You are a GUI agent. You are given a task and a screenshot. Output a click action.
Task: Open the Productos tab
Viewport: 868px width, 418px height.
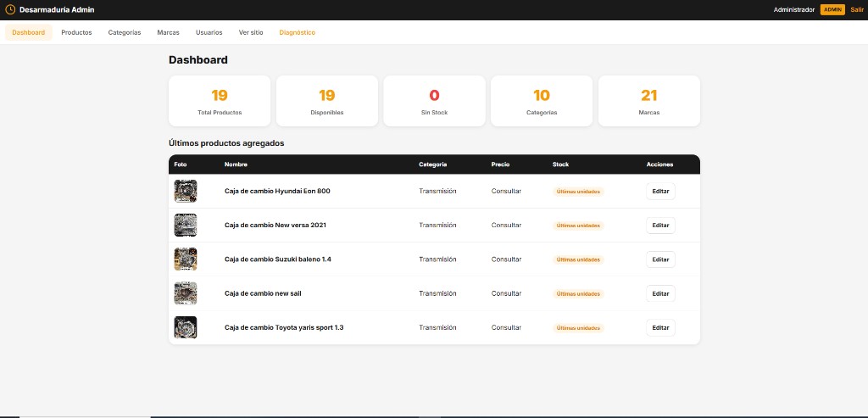76,32
